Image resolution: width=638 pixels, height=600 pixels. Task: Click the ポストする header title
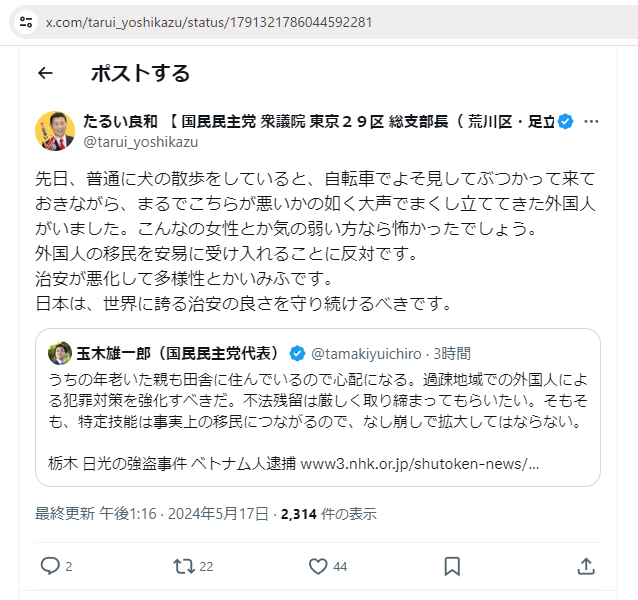[x=140, y=73]
